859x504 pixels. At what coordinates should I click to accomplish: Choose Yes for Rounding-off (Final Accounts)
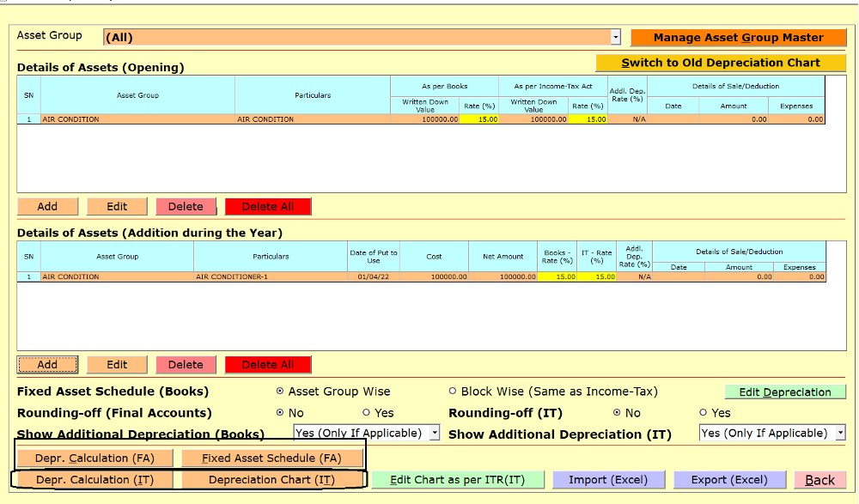(x=367, y=413)
